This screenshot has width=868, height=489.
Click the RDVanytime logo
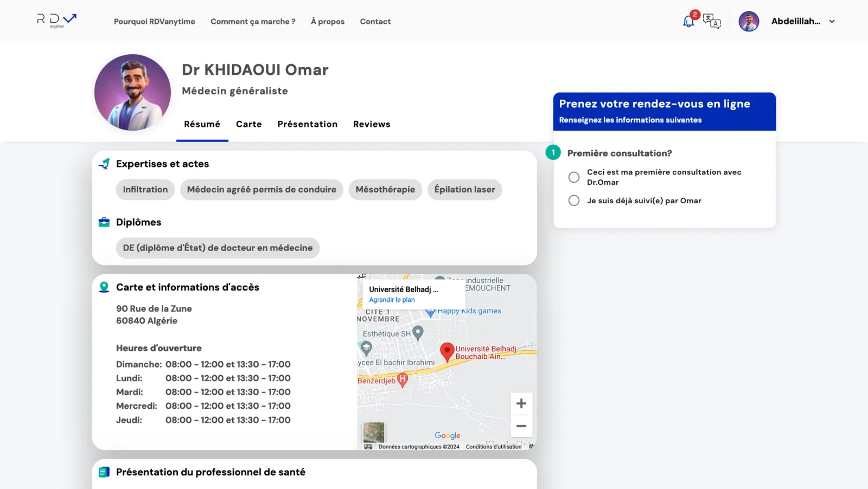point(56,21)
